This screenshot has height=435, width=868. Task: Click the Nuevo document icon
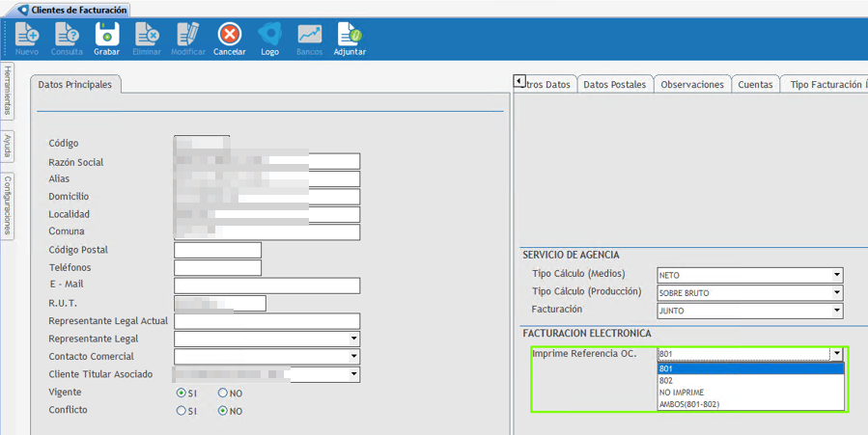(27, 35)
